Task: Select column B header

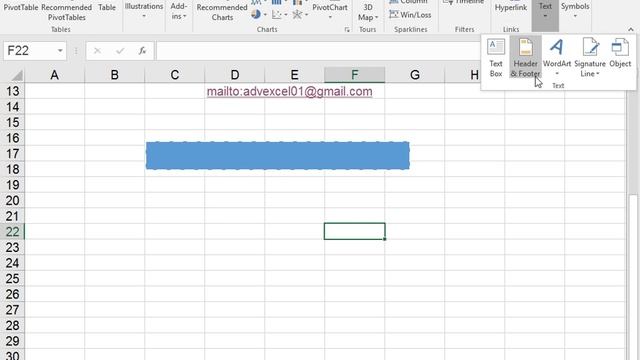Action: coord(114,75)
